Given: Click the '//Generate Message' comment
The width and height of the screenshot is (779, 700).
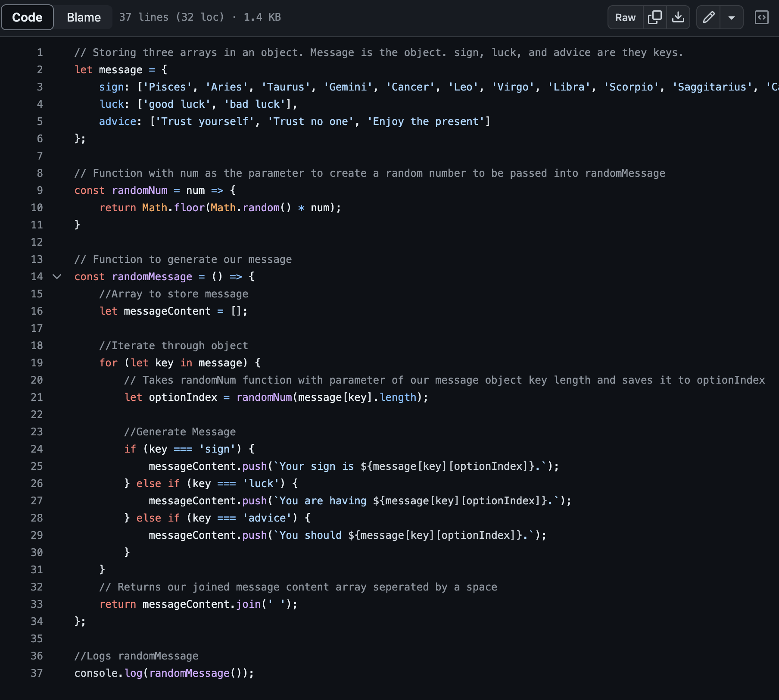Looking at the screenshot, I should (x=180, y=432).
